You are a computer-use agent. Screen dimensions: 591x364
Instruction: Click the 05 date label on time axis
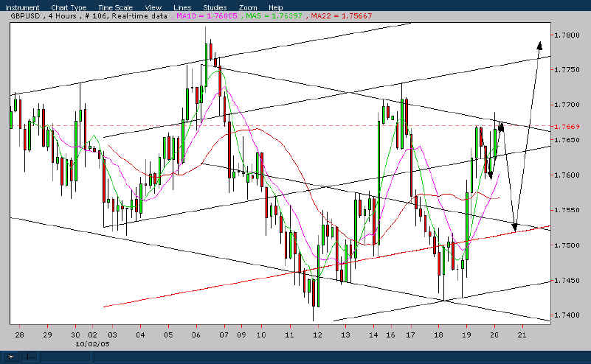click(x=168, y=335)
